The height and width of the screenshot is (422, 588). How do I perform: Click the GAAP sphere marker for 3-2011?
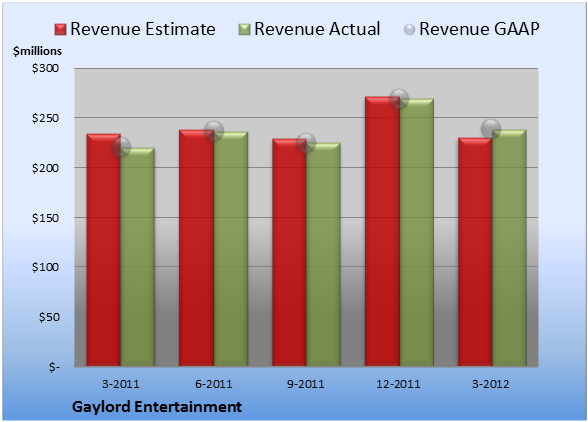point(121,147)
